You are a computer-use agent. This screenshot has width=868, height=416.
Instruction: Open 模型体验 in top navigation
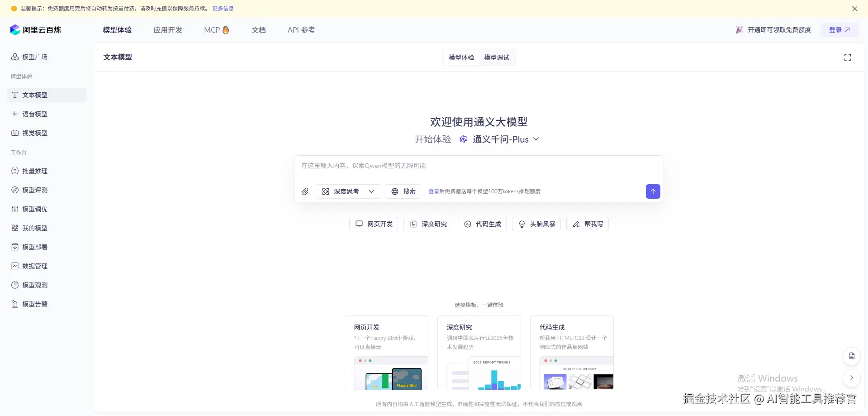(117, 30)
